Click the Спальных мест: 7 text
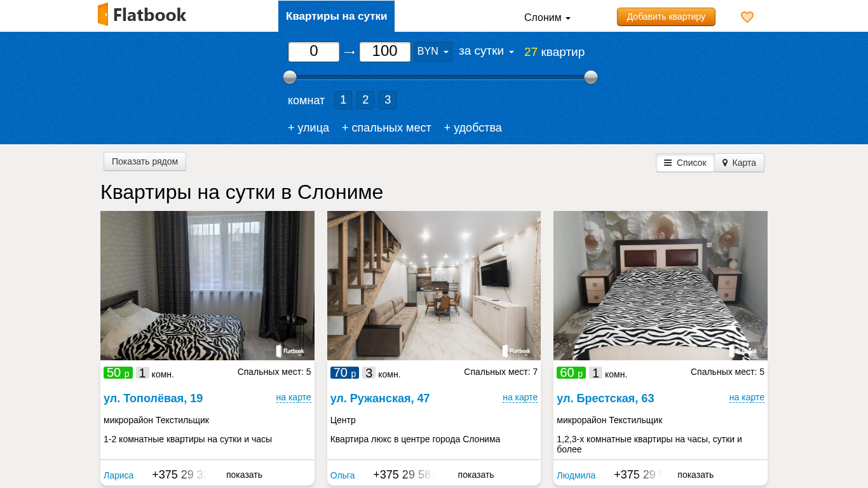Image resolution: width=868 pixels, height=488 pixels. point(501,372)
